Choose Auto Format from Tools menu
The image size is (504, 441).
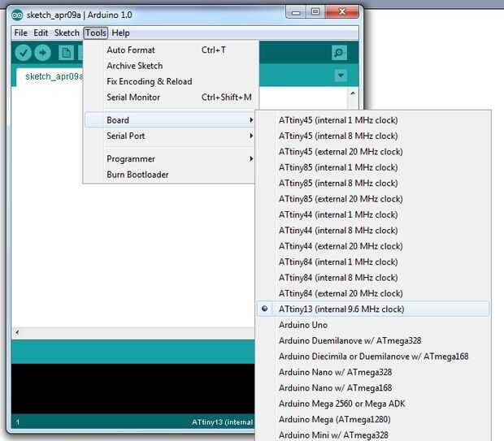[171, 50]
